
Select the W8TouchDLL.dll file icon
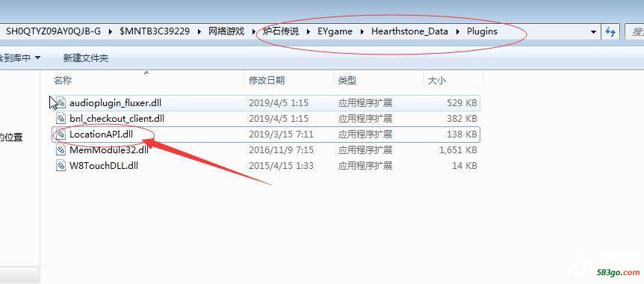pos(61,166)
